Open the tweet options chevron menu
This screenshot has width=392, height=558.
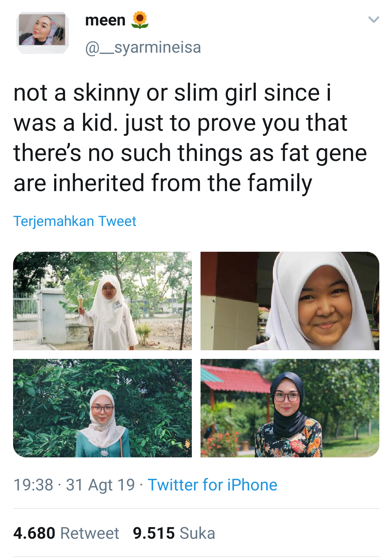pyautogui.click(x=373, y=20)
